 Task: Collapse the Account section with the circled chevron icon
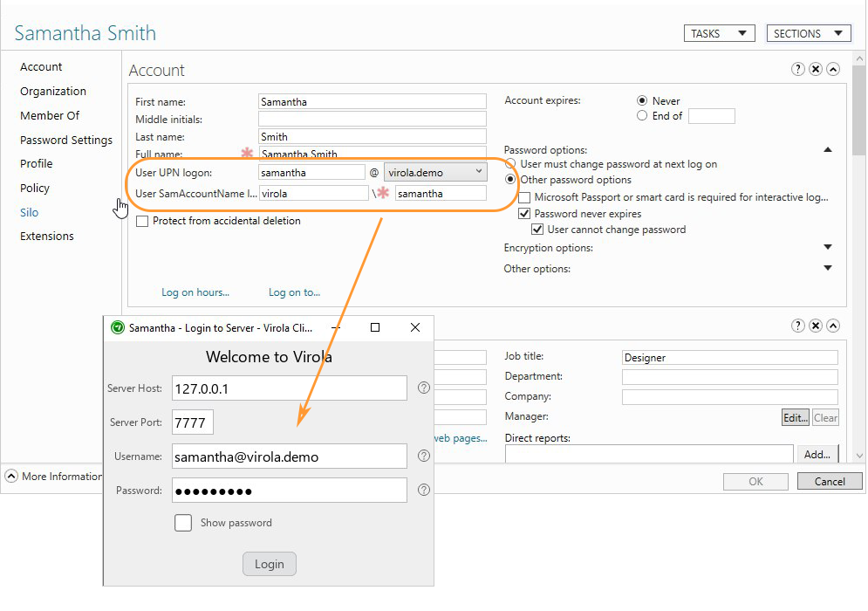(833, 69)
